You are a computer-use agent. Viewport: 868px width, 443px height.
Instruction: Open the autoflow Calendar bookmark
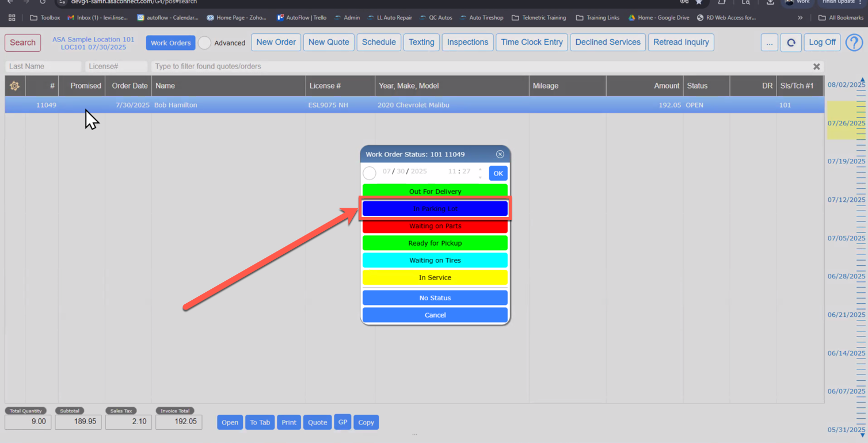pyautogui.click(x=167, y=18)
